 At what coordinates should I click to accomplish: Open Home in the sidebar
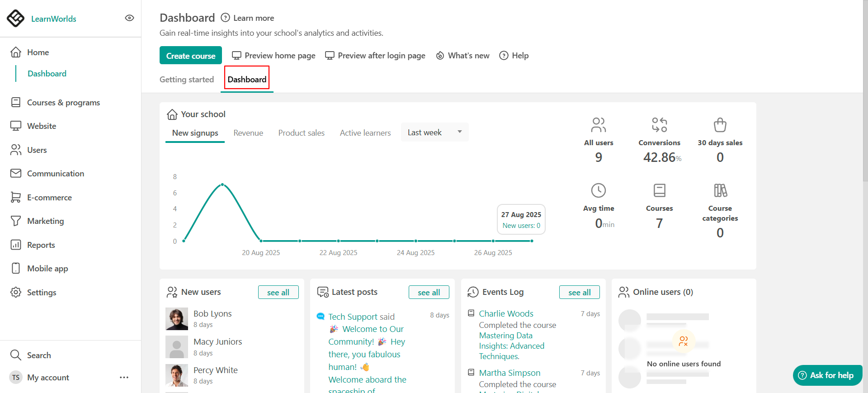pyautogui.click(x=38, y=52)
